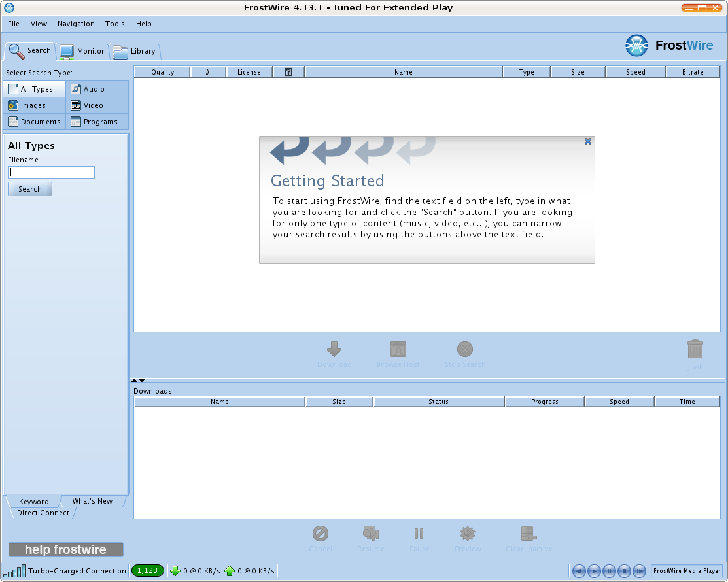The image size is (728, 582).
Task: Click the green download arrow status icon
Action: 175,571
